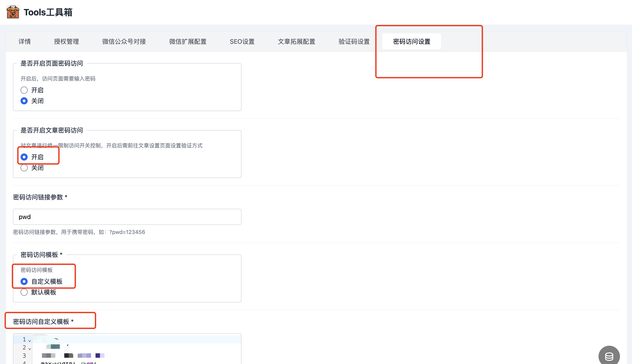The height and width of the screenshot is (364, 632).
Task: Switch to the 授权管理 tab
Action: click(x=67, y=41)
